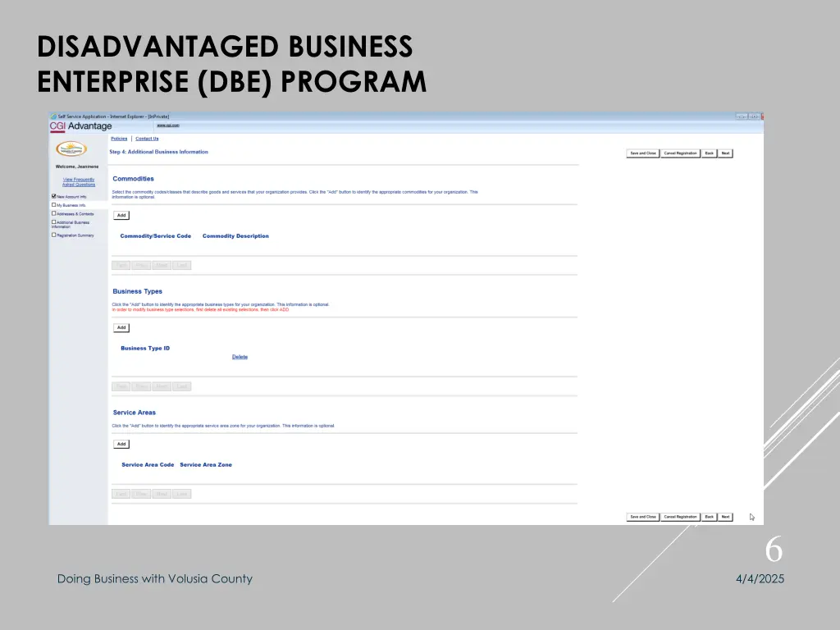
Task: Click the 4/4/2025 date on slide
Action: 760,578
